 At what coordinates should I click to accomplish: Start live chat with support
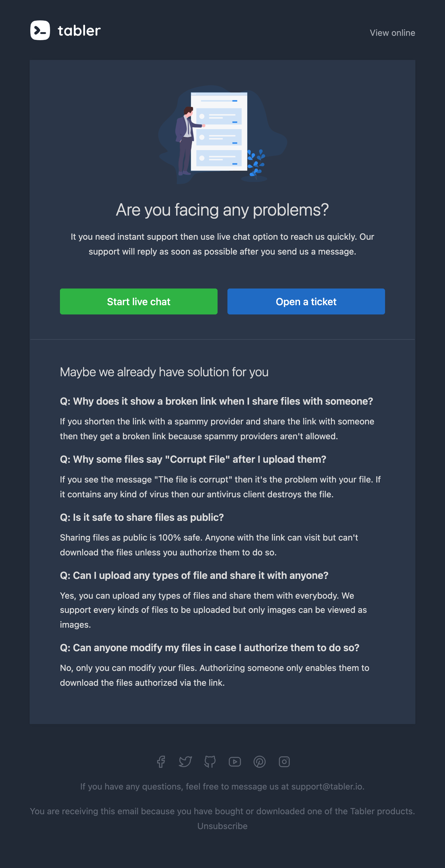tap(138, 301)
